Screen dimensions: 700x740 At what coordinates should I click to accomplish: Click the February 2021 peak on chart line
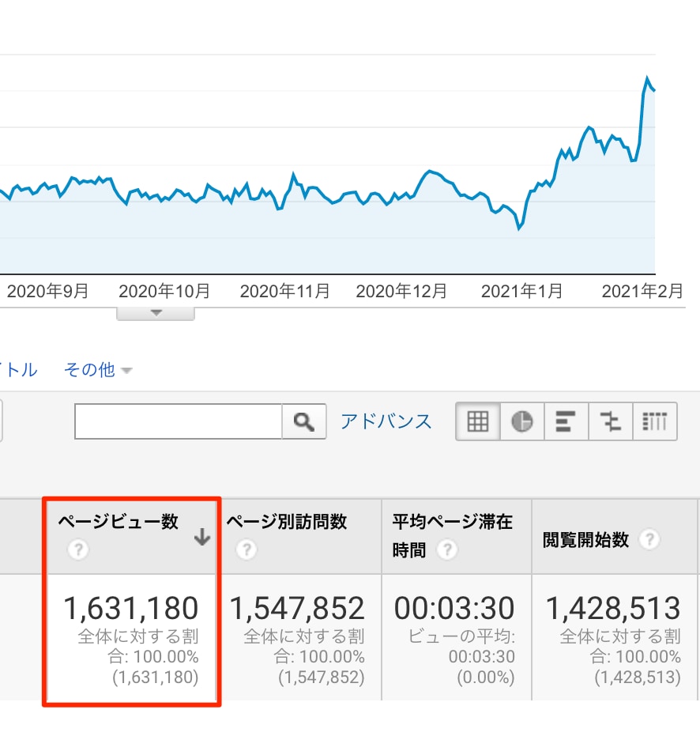click(647, 77)
